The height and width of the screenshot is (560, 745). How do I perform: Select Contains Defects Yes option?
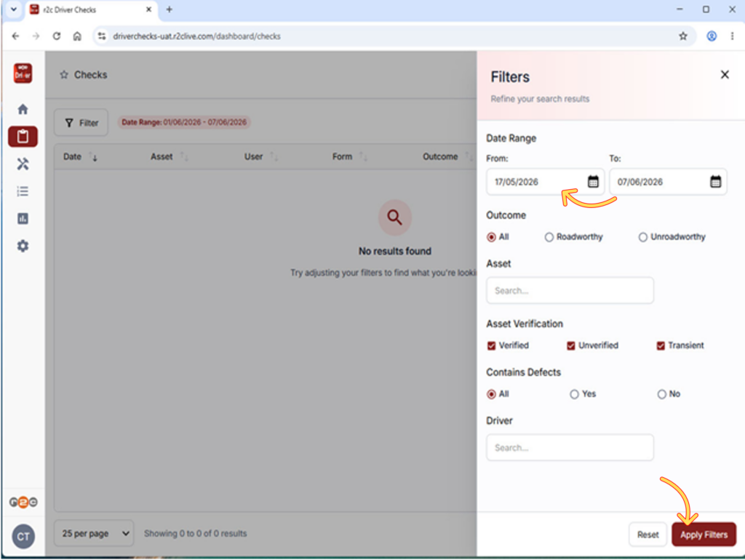(574, 394)
